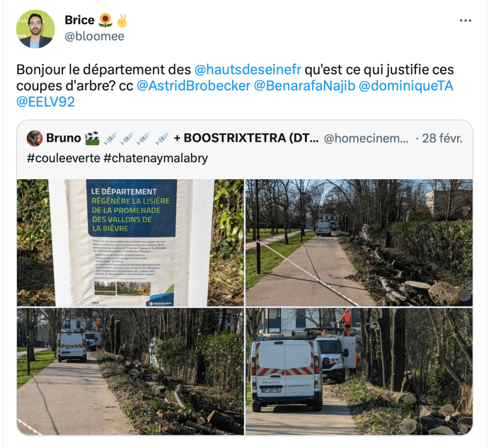Image resolution: width=496 pixels, height=448 pixels.
Task: Click the @bloomee username handle
Action: pyautogui.click(x=95, y=36)
